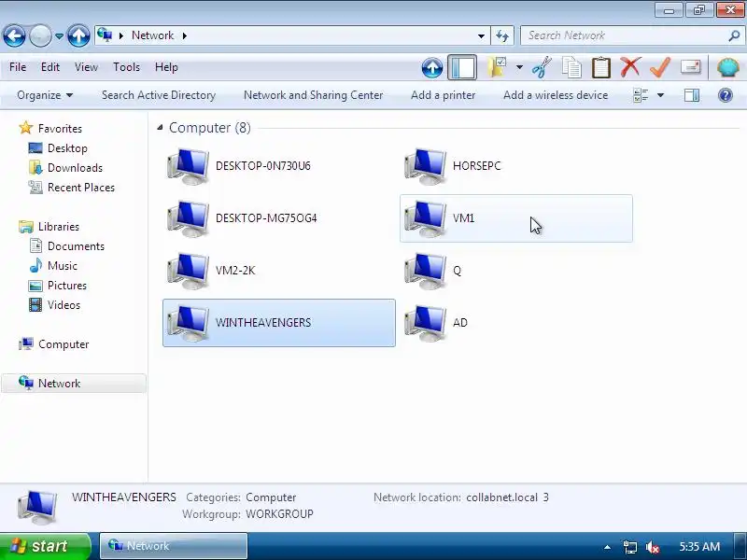Open Desktop under Favorites
The image size is (747, 560).
pyautogui.click(x=67, y=148)
